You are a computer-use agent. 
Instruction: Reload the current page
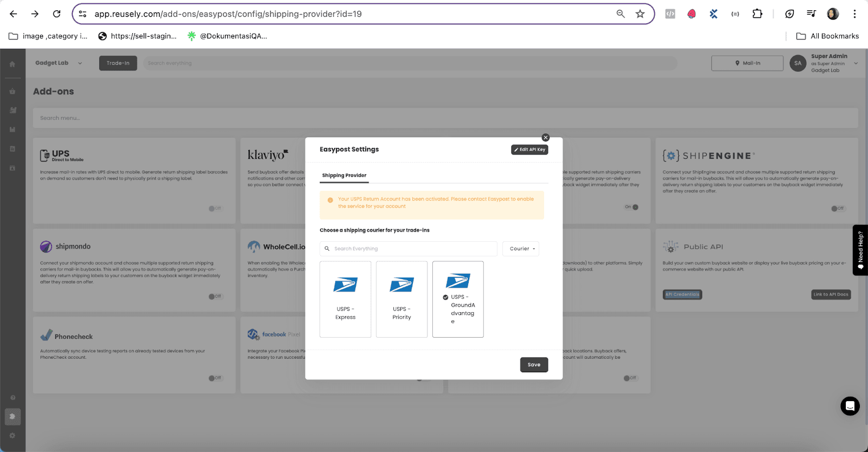tap(56, 14)
